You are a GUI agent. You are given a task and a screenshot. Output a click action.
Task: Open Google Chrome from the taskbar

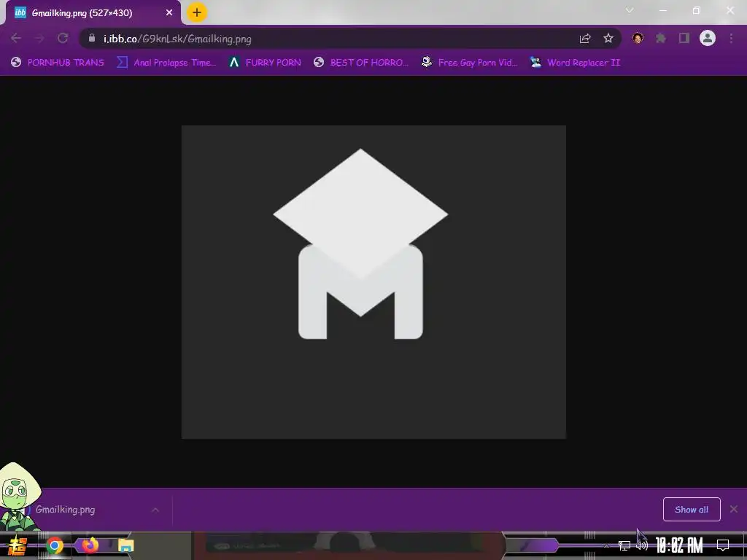(x=55, y=545)
